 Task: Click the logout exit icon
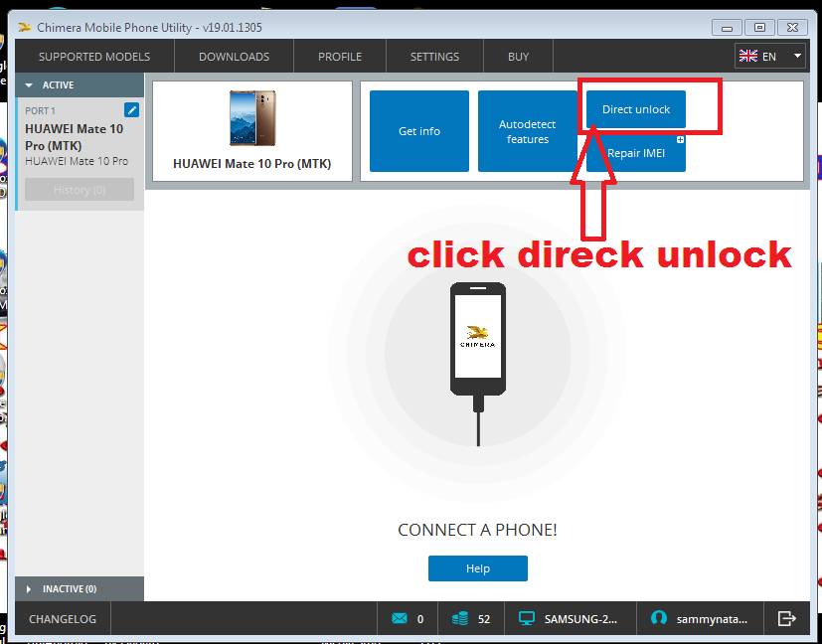click(x=786, y=619)
